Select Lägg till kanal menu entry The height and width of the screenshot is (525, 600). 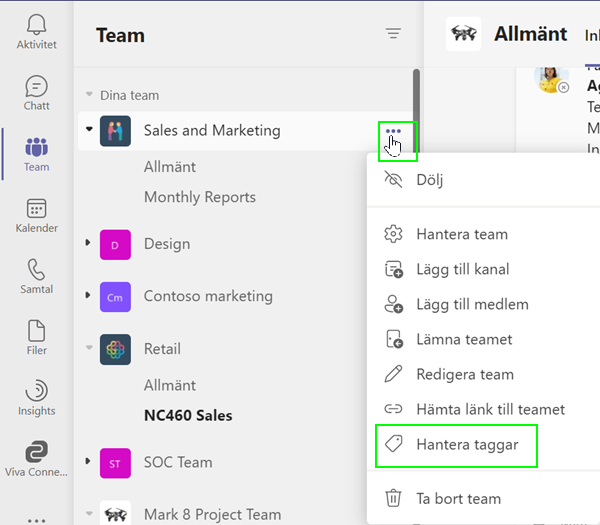tap(483, 269)
